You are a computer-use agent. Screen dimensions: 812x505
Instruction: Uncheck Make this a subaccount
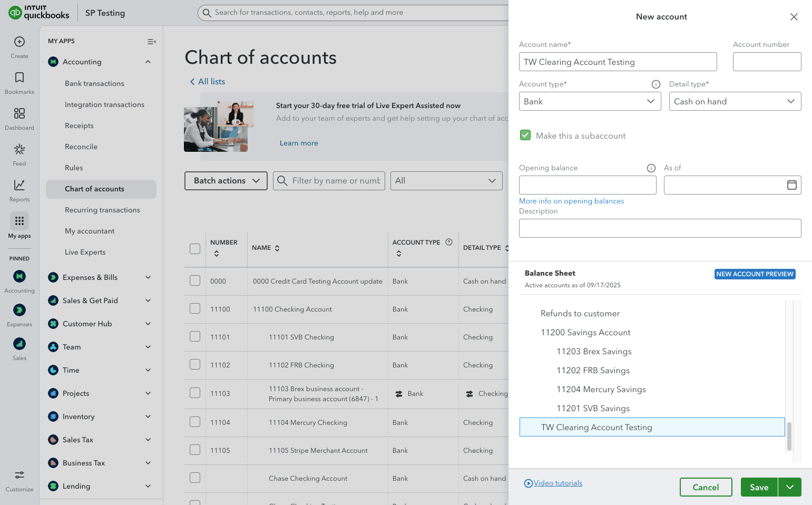click(x=525, y=135)
